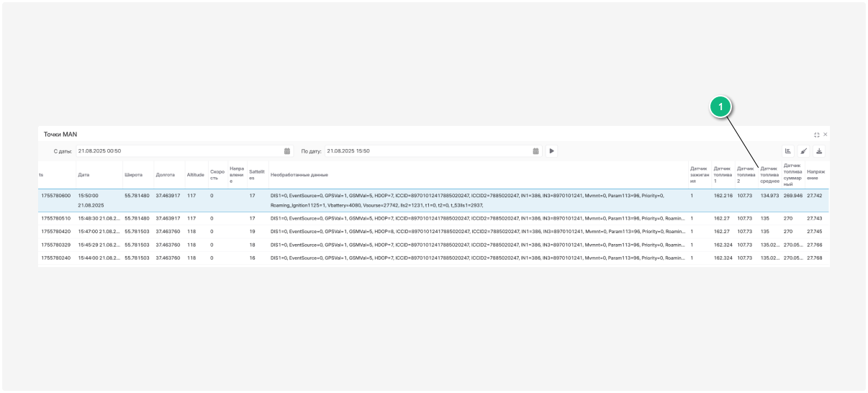Click the 'Датчик топлива среднее' column header
868x393 pixels.
pos(769,175)
